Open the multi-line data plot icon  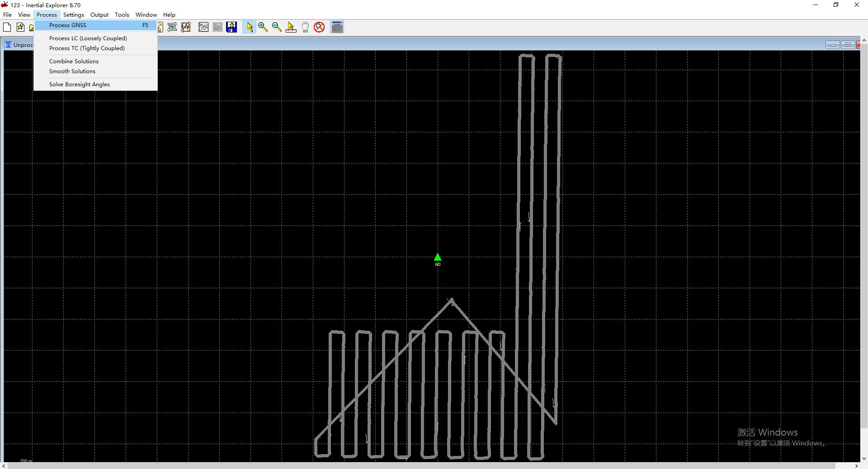click(x=203, y=27)
